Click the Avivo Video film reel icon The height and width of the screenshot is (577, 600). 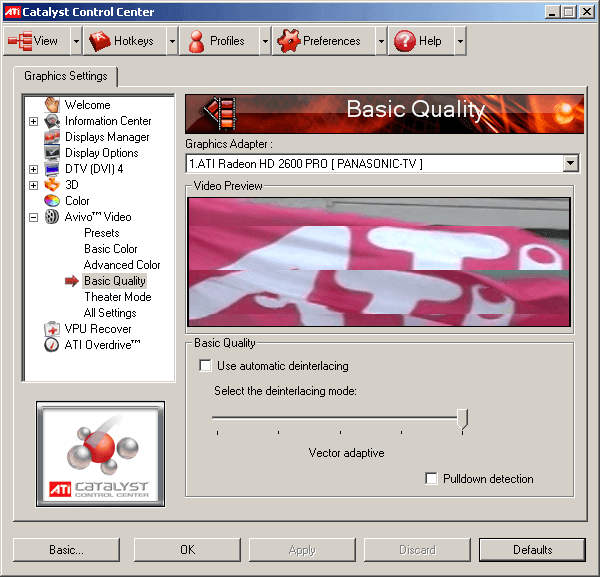[52, 217]
